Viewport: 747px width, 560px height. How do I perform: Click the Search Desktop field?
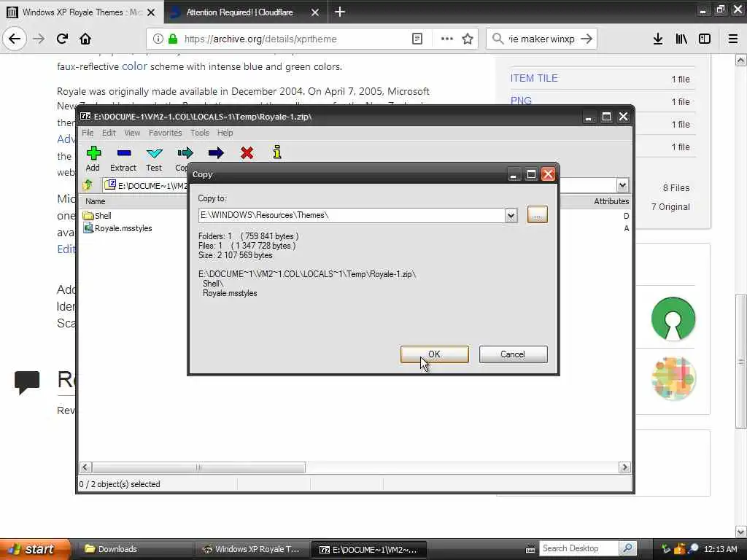[x=578, y=548]
